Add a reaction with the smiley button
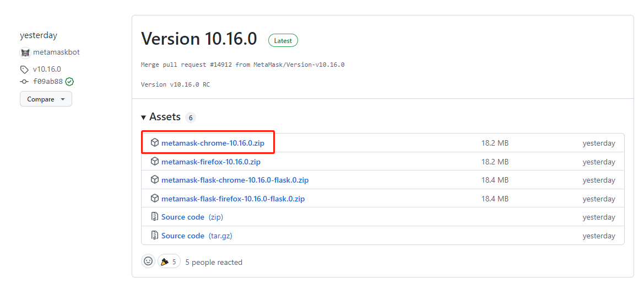This screenshot has width=644, height=293. coord(148,262)
